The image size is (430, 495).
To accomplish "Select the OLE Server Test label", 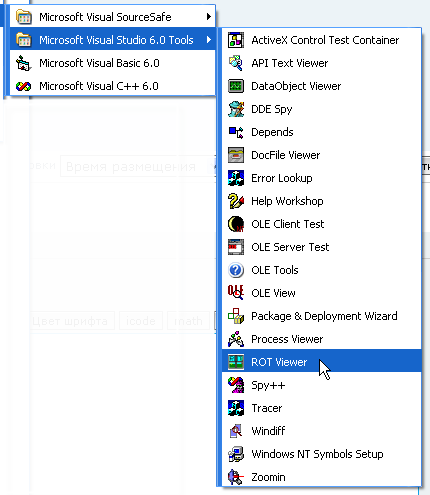I will pos(290,247).
